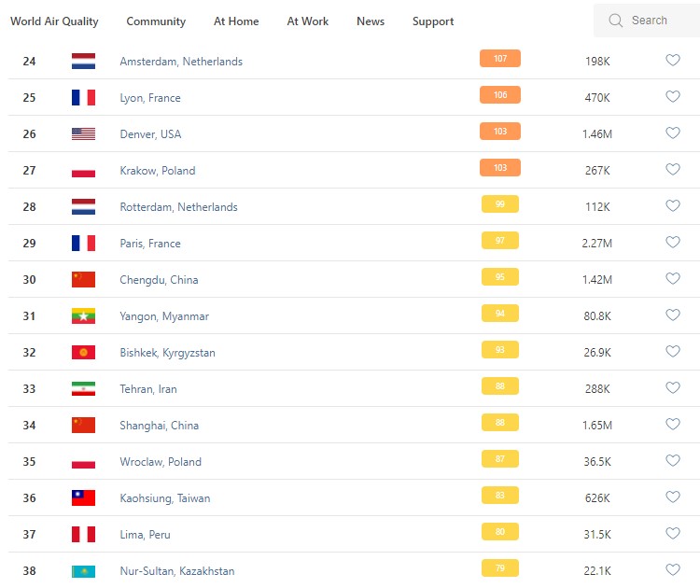
Task: Click the Taiwan flag beside Kaohsiung
Action: click(83, 497)
